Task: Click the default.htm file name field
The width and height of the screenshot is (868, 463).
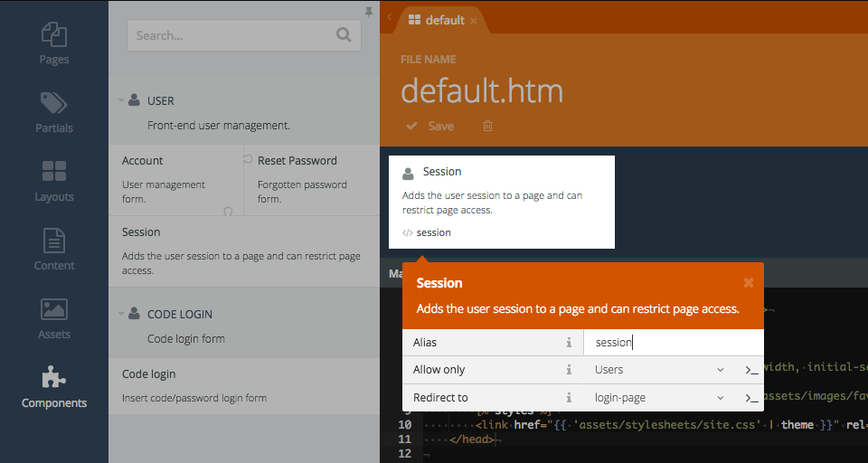Action: point(482,90)
